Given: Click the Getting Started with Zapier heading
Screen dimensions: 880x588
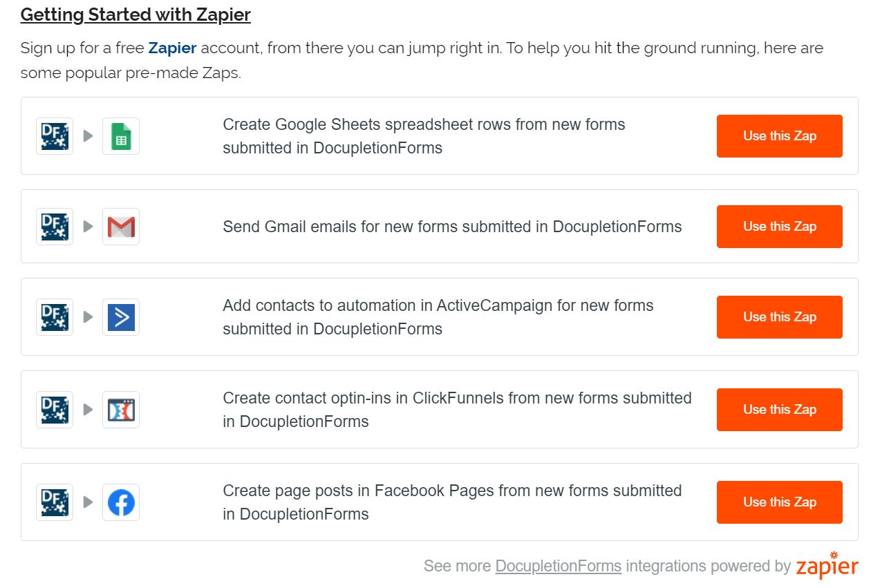Looking at the screenshot, I should 135,14.
